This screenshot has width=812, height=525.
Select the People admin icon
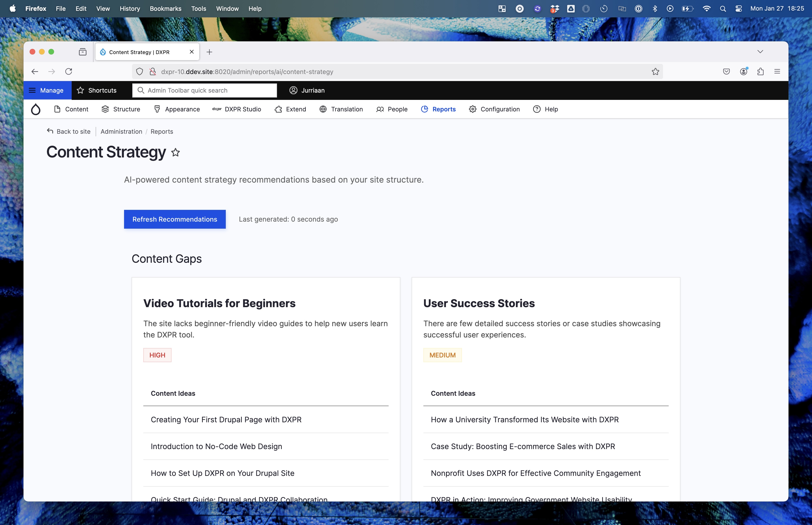pos(380,109)
